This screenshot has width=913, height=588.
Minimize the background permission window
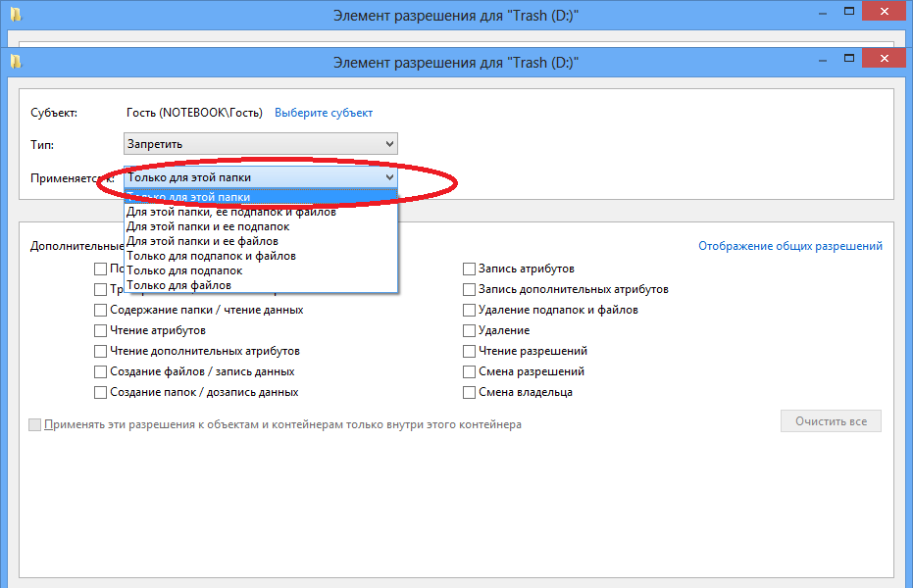[823, 13]
